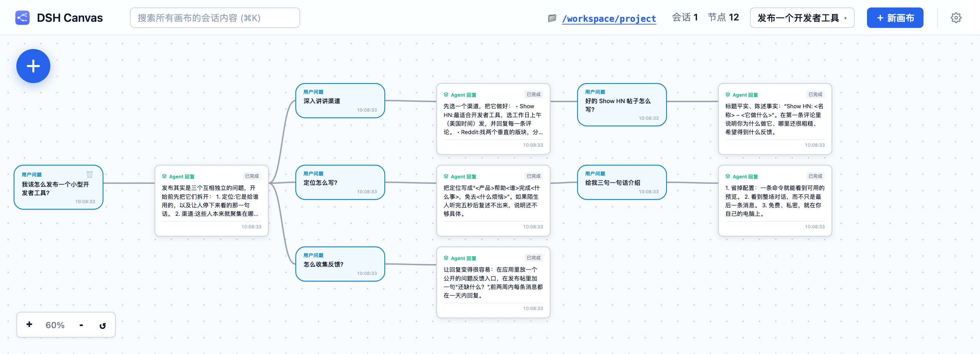Viewport: 980px width, 354px height.
Task: Click Agent icon on the channels reply card
Action: click(x=446, y=94)
